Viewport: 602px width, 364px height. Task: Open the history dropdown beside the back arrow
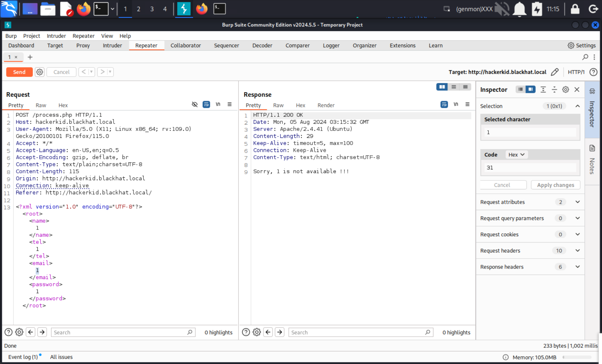click(x=91, y=72)
